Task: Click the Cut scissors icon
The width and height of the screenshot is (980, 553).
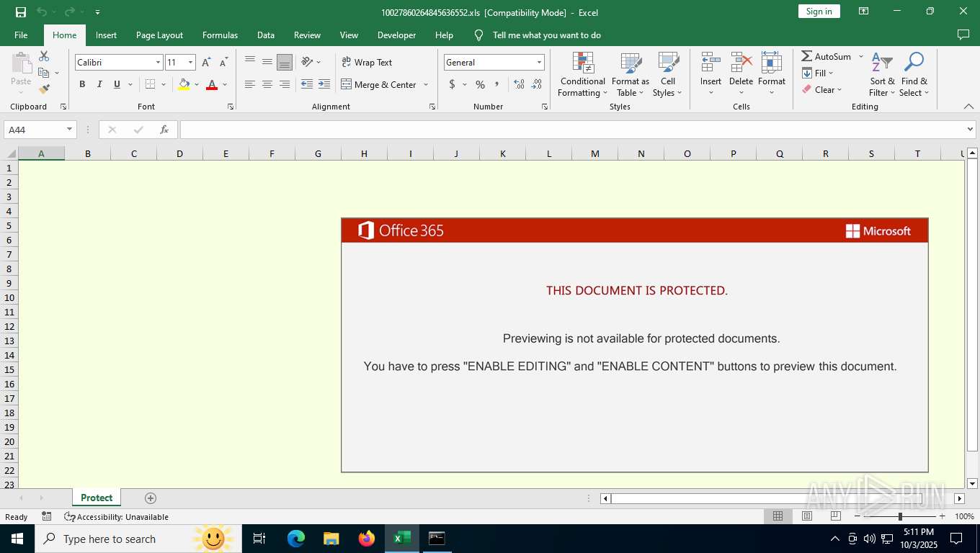Action: [44, 56]
